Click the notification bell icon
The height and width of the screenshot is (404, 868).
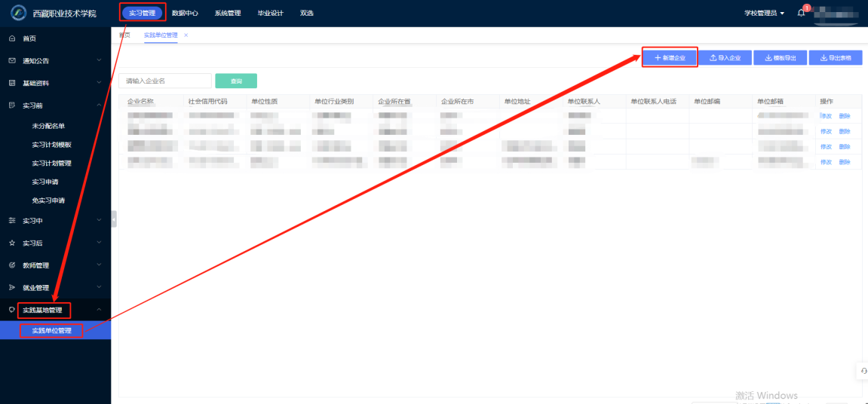coord(802,13)
